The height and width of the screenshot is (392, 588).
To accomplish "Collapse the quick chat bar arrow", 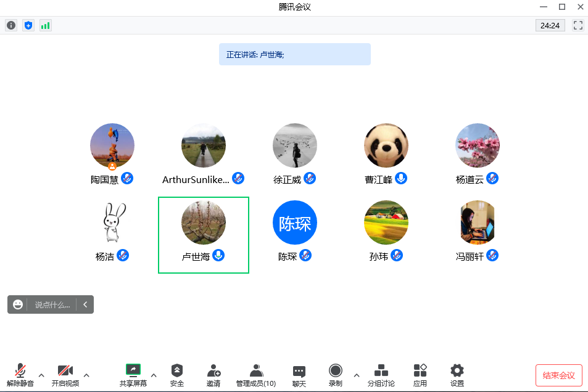I will click(x=85, y=304).
